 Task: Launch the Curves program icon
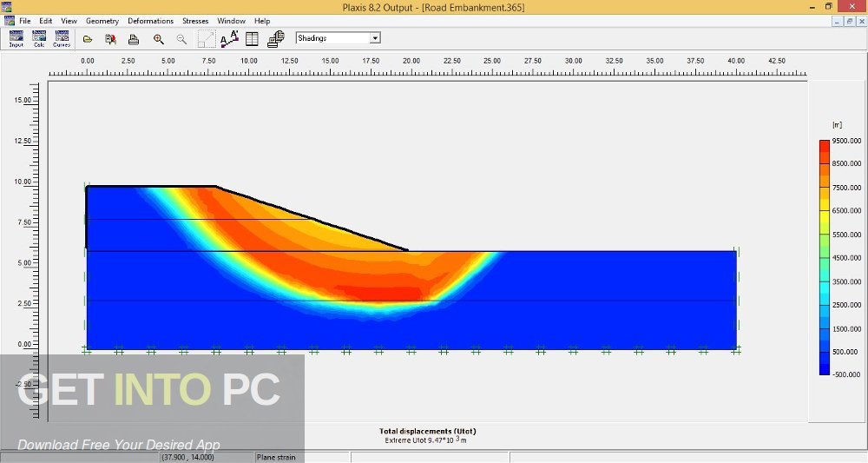(x=62, y=39)
